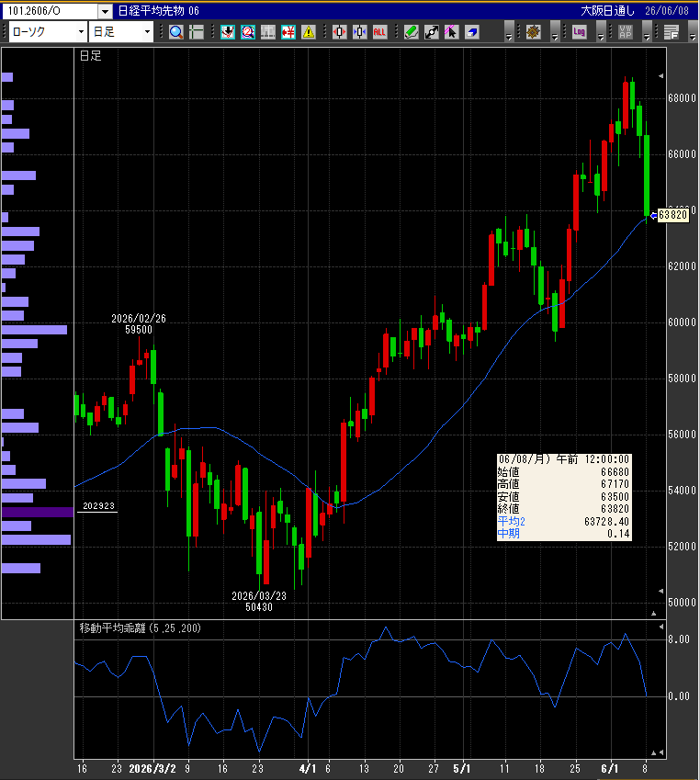Click the dark purple highlighted volume bar
This screenshot has height=780, width=700.
tap(38, 512)
